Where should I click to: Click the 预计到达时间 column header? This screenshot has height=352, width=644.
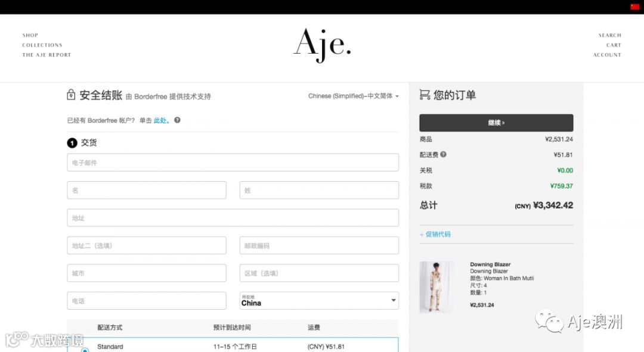(x=232, y=328)
